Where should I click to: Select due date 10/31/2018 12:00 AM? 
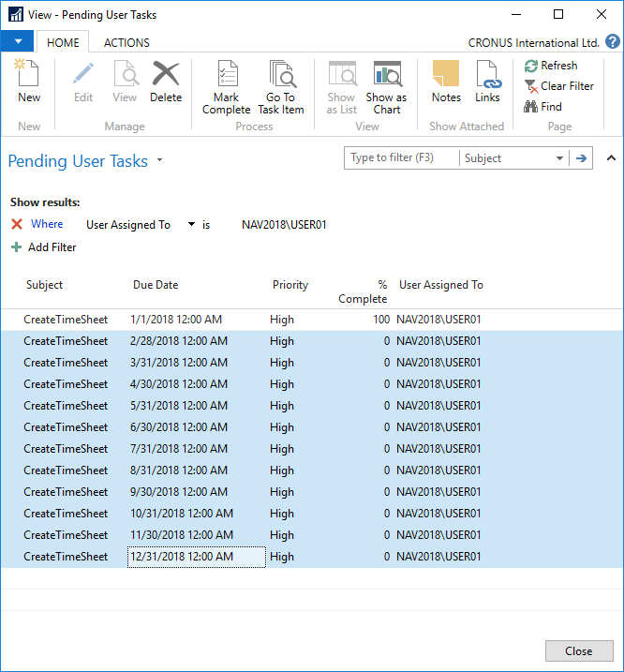182,514
